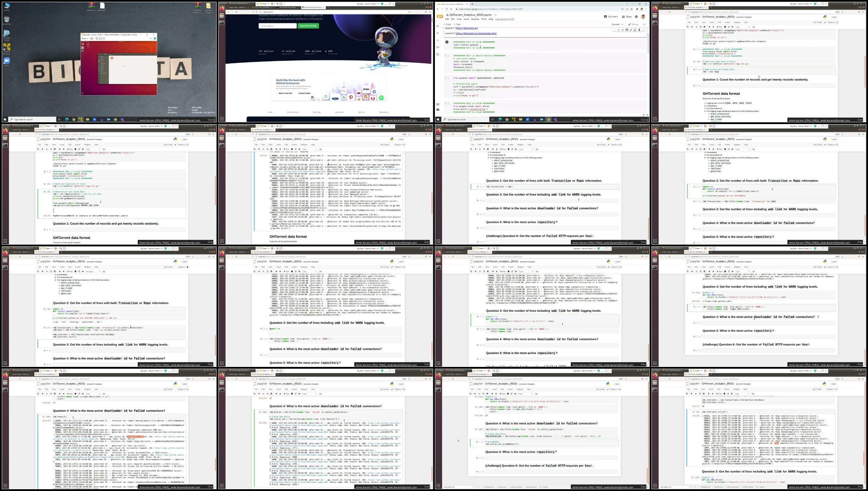Open the Zoom shortcut on Windows desktop
The width and height of the screenshot is (868, 491).
6,62
